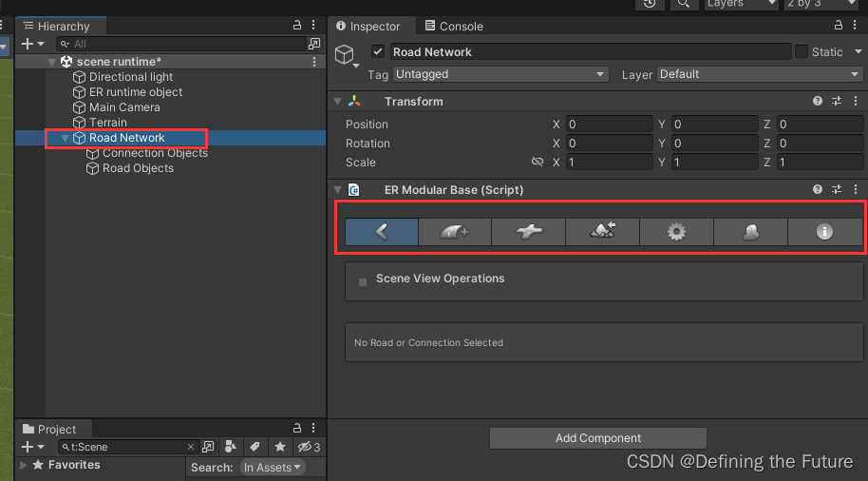The width and height of the screenshot is (868, 481).
Task: Toggle hidden packages visibility eye
Action: (309, 447)
